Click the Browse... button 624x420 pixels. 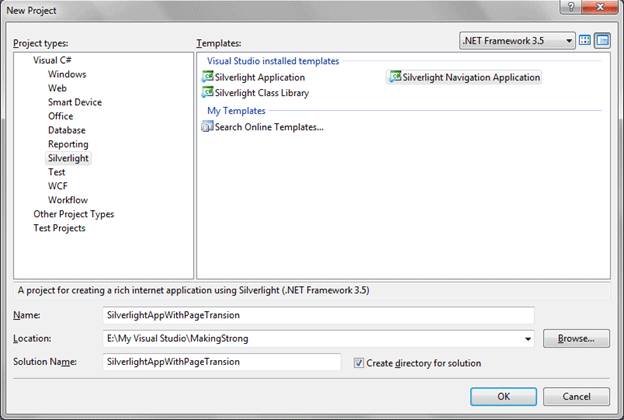576,338
